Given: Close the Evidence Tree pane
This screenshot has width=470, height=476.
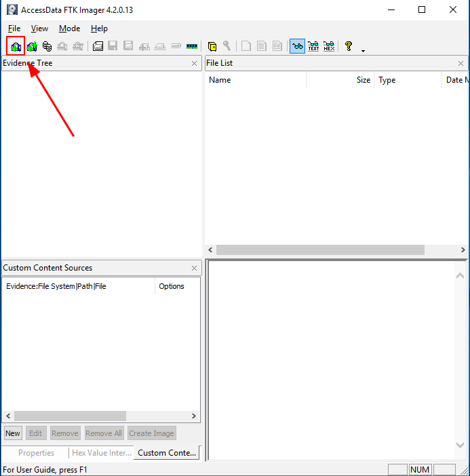Looking at the screenshot, I should click(x=194, y=64).
